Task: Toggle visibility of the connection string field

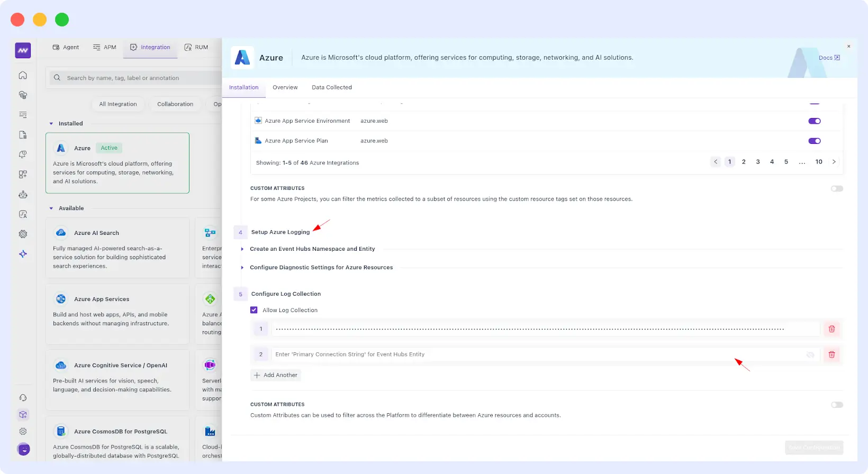Action: [810, 354]
